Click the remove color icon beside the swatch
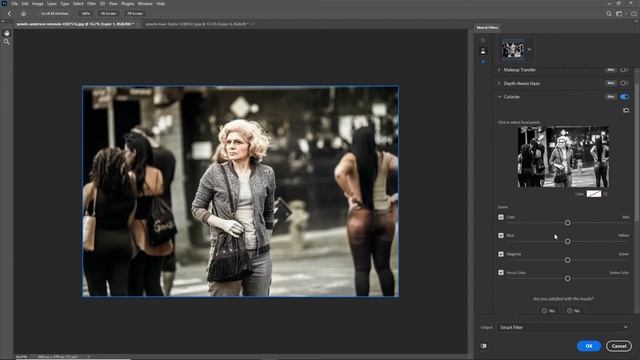The image size is (640, 360). (605, 194)
